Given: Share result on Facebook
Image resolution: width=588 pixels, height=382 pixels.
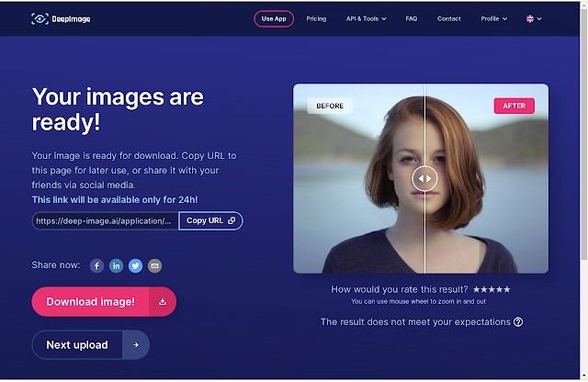Looking at the screenshot, I should tap(96, 265).
